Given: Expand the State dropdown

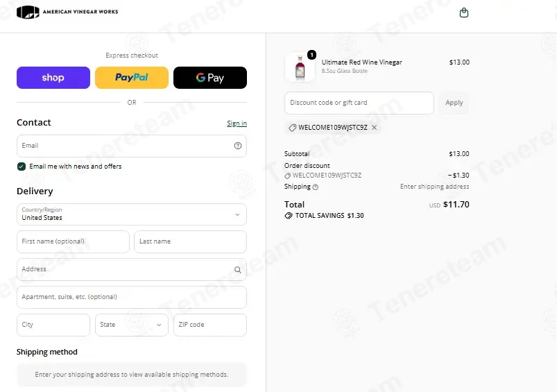Looking at the screenshot, I should pos(132,325).
